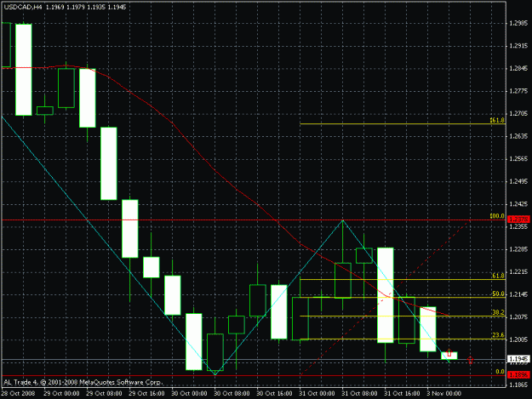Click the red 1.2378 price tag
Screen dimensions: 532x399
tap(518, 219)
